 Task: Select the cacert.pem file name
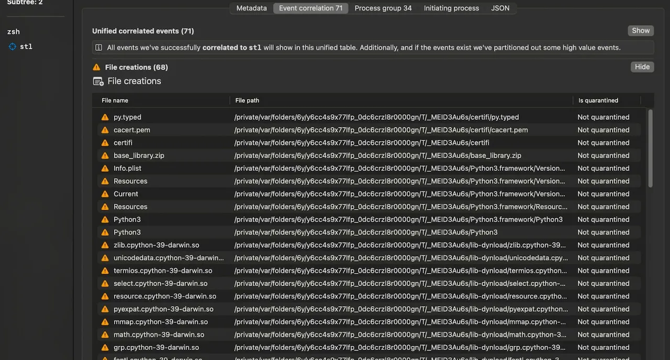tap(132, 130)
